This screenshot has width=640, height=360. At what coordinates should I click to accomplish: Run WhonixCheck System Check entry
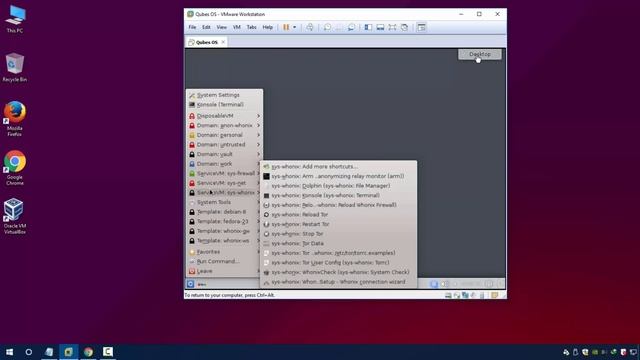(338, 272)
